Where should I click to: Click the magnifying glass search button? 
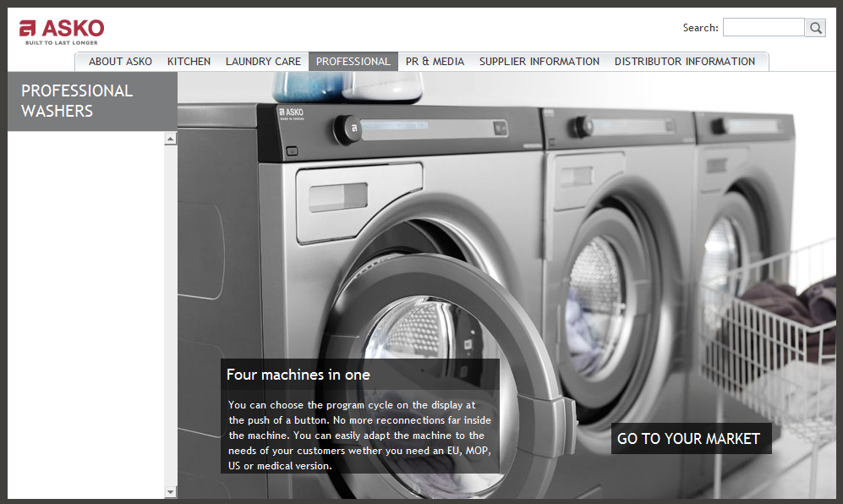click(815, 27)
